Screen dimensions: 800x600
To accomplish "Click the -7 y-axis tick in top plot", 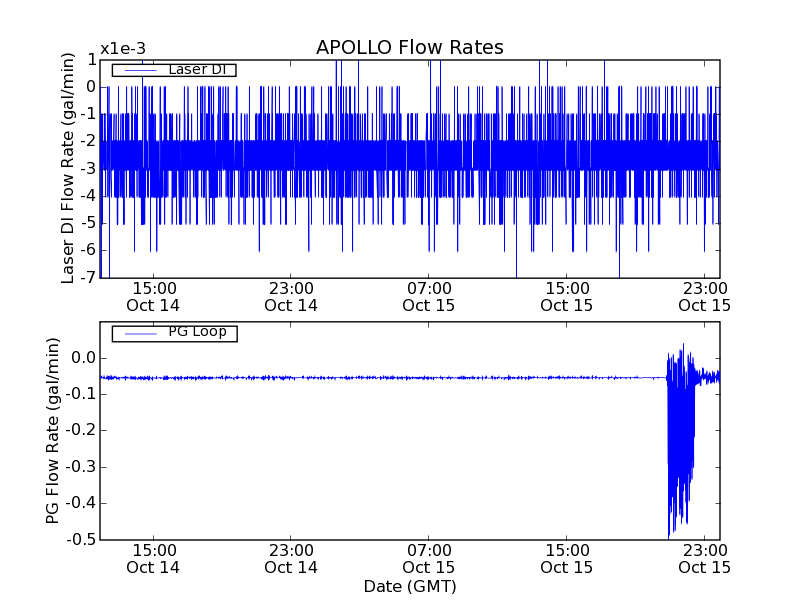I will (x=88, y=277).
